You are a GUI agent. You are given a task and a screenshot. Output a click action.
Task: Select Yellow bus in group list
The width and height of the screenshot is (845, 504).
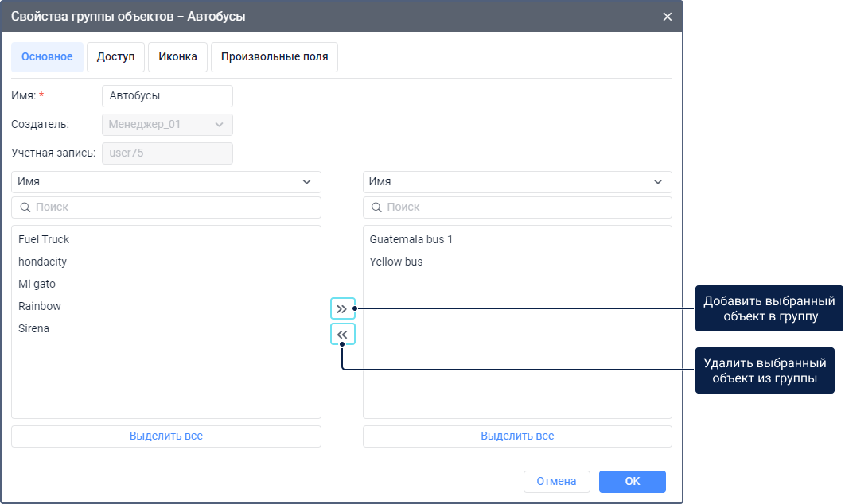[396, 262]
